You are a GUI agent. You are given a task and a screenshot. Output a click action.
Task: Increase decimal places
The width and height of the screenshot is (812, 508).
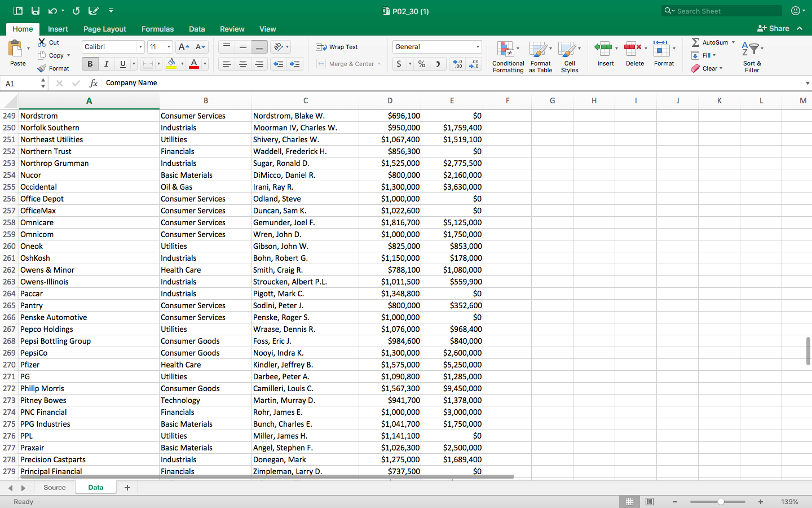[457, 64]
